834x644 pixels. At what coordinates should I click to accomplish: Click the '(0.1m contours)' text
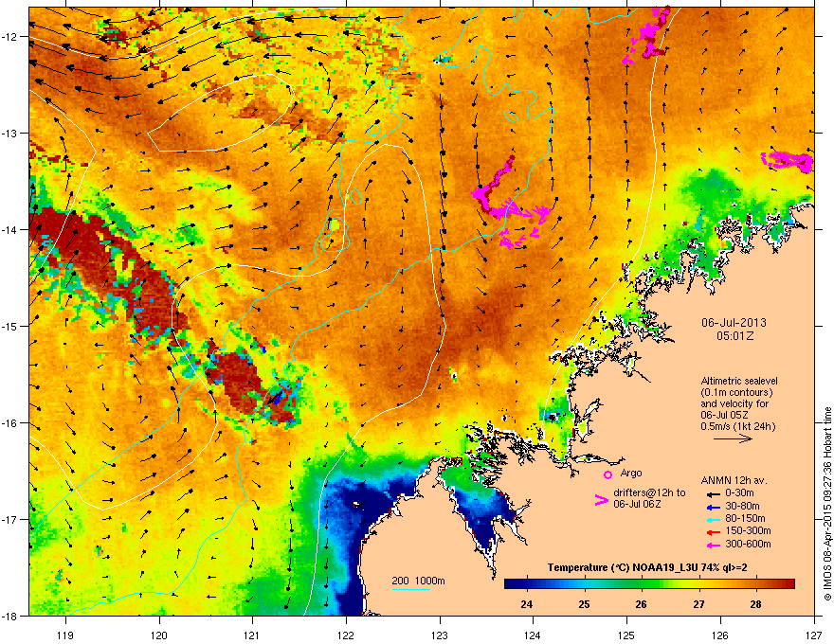(x=736, y=392)
